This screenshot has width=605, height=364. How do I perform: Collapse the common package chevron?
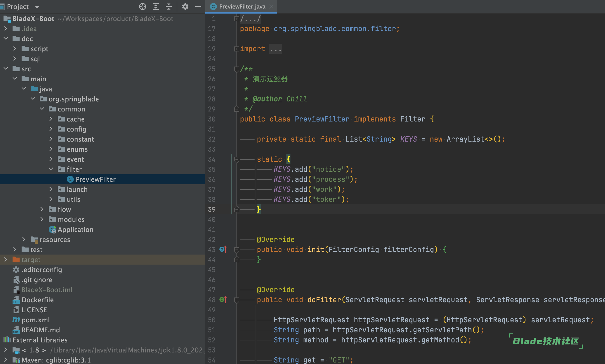(x=42, y=109)
